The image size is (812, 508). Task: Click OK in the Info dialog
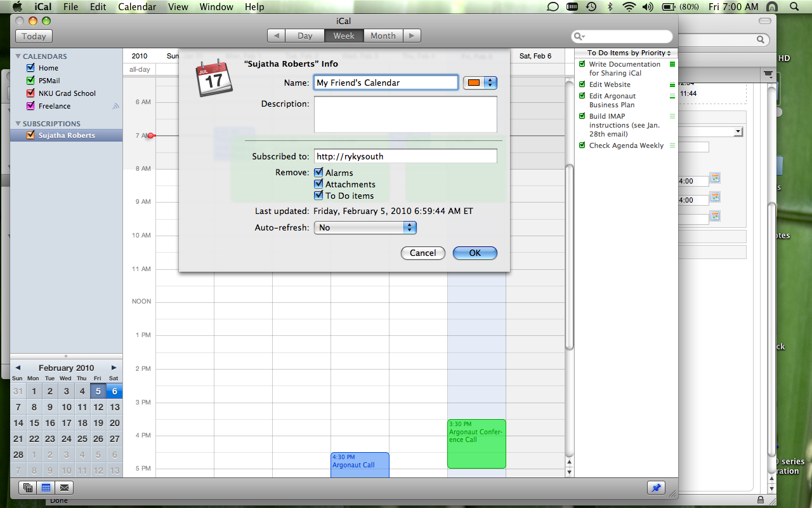pos(475,253)
